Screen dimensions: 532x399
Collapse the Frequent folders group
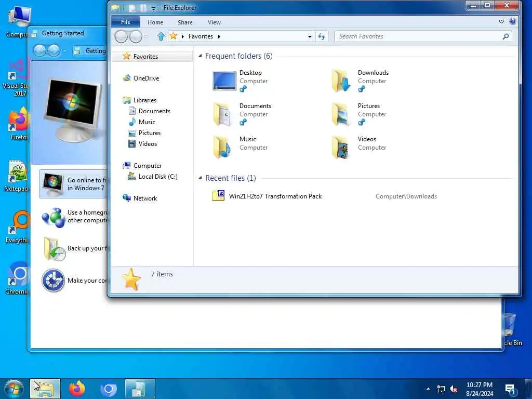[x=200, y=56]
